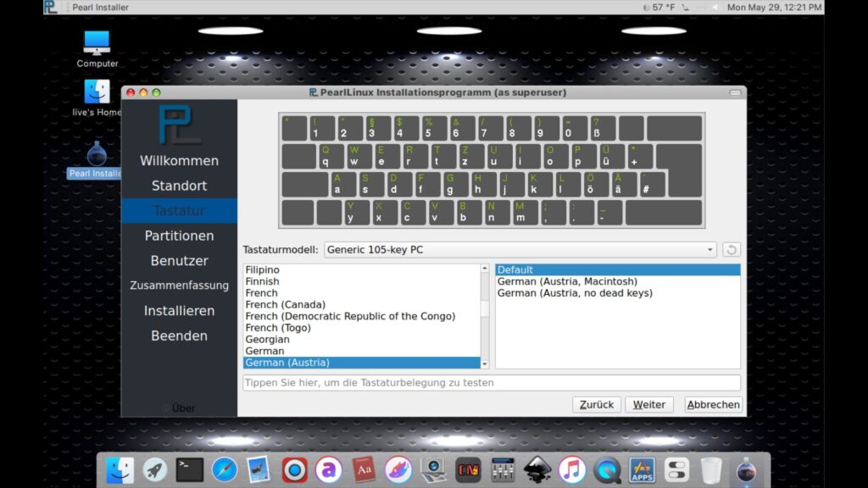Select the Willkommen step in sidebar

click(179, 160)
